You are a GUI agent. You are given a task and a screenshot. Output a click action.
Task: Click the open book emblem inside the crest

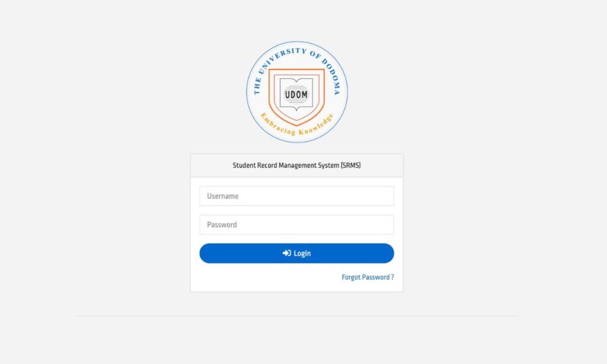pos(296,94)
